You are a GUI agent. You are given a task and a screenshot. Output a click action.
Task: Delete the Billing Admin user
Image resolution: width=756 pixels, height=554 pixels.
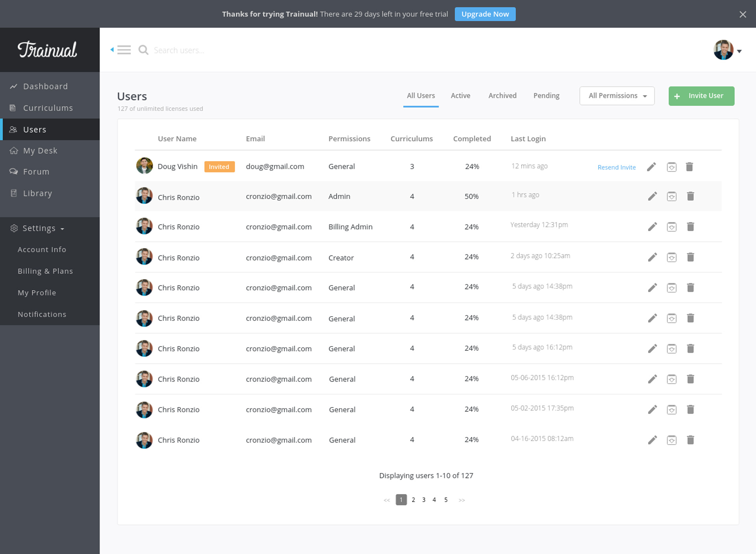point(690,226)
